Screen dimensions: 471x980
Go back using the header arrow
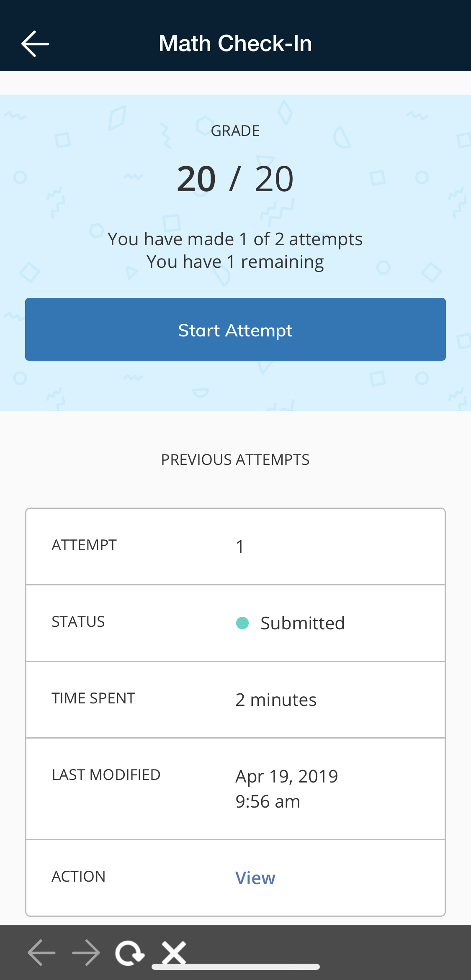tap(35, 44)
